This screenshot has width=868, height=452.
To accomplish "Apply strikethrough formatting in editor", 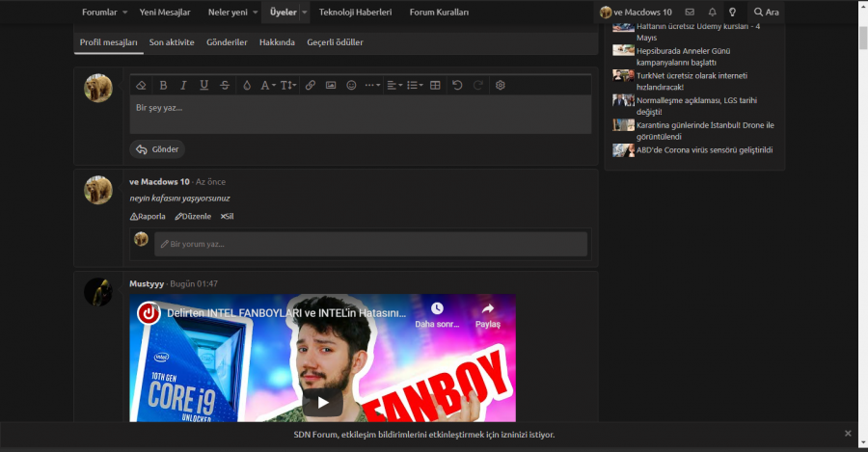I will click(224, 85).
